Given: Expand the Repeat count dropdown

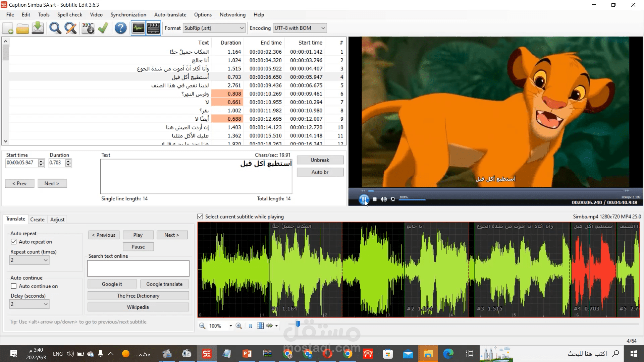Looking at the screenshot, I should (29, 260).
